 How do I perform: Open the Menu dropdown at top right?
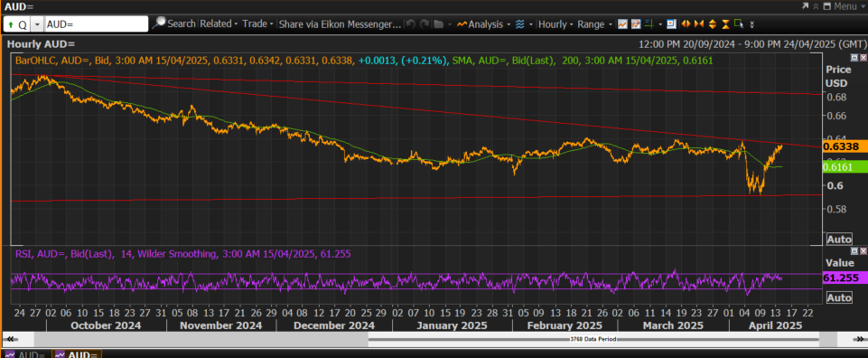click(850, 6)
